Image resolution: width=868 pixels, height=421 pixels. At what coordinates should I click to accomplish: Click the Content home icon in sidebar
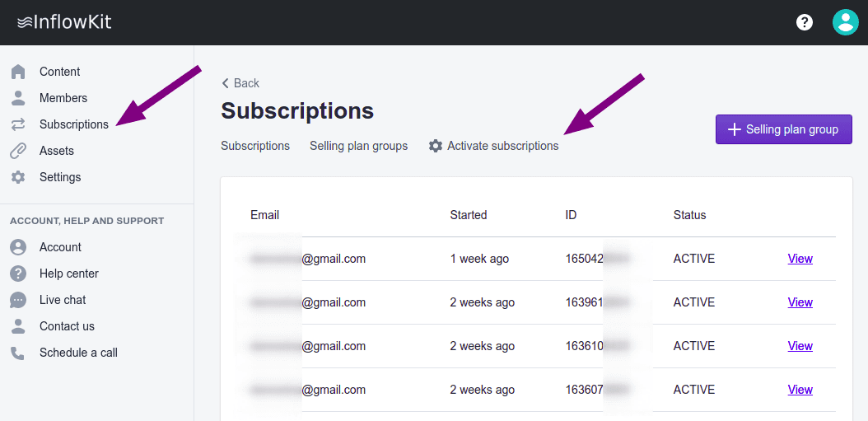point(18,72)
